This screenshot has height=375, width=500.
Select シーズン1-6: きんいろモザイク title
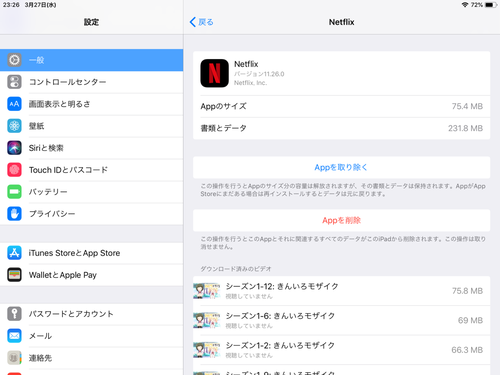pyautogui.click(x=280, y=316)
